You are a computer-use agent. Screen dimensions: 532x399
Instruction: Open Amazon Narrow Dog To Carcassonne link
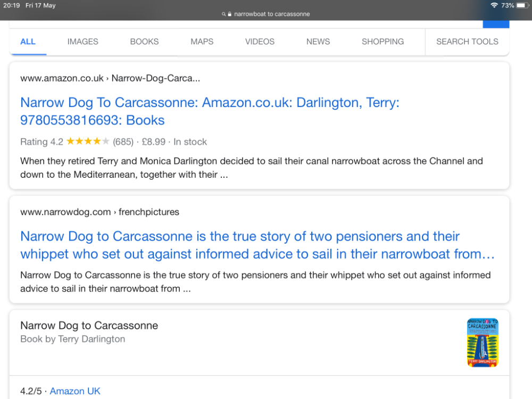point(210,111)
